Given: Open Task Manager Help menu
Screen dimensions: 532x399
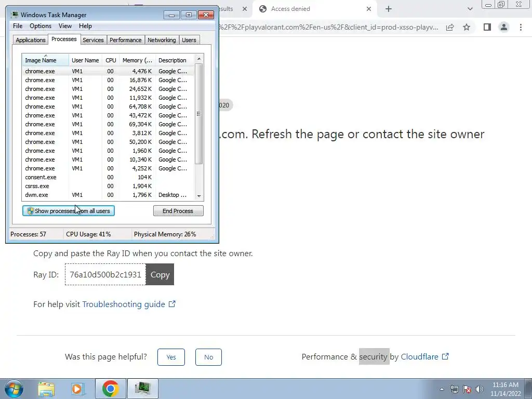Looking at the screenshot, I should 86,26.
